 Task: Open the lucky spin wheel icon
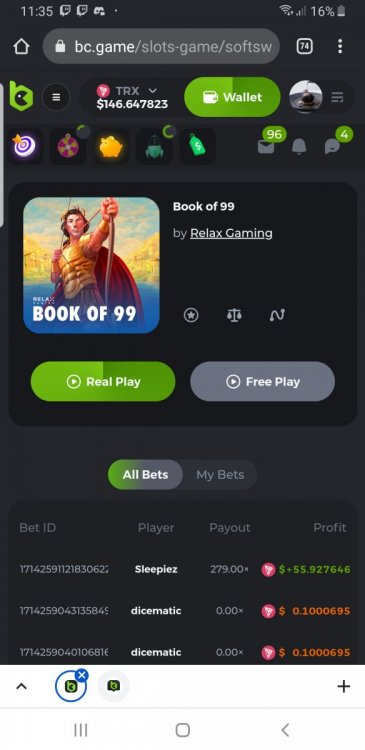[68, 146]
